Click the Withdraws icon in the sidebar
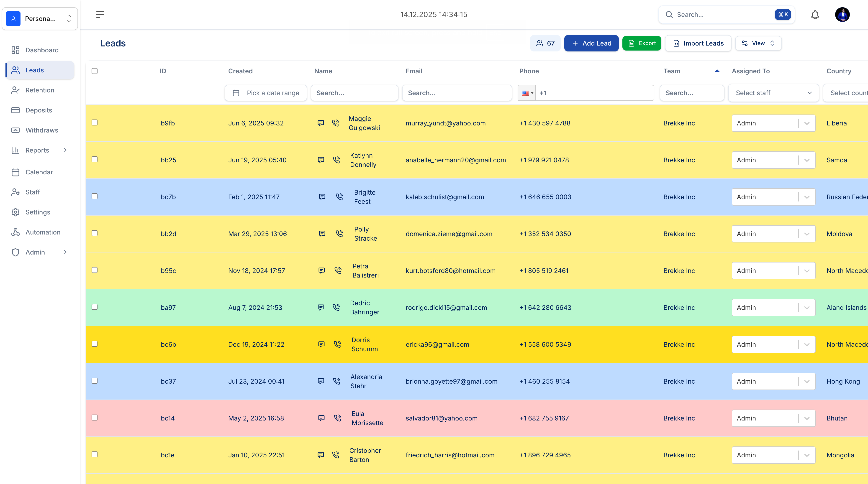This screenshot has height=484, width=868. [x=15, y=130]
